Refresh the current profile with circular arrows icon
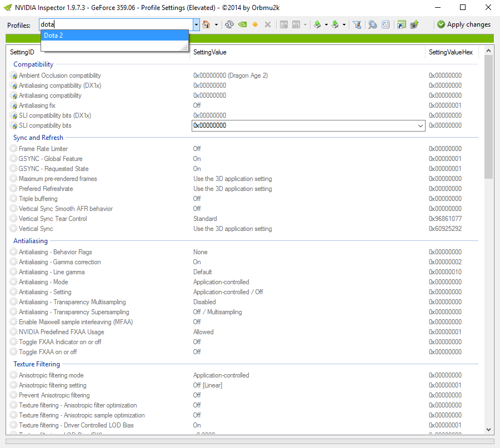500x448 pixels. (229, 24)
